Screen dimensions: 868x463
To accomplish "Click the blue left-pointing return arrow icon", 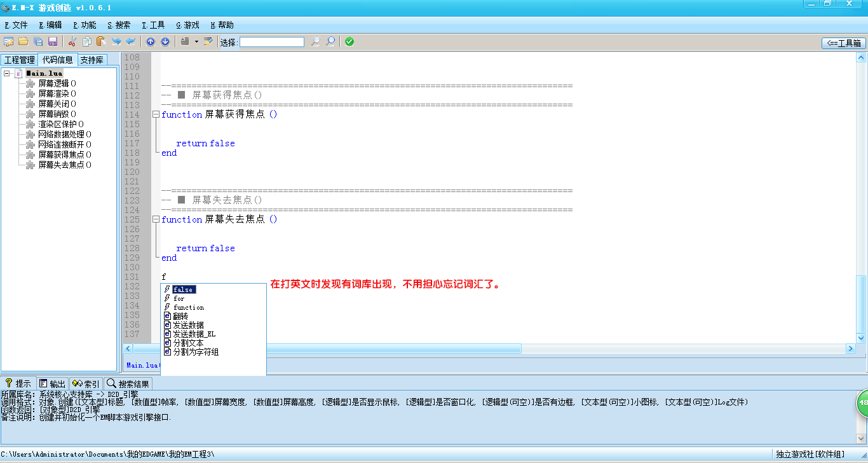I will click(x=131, y=42).
